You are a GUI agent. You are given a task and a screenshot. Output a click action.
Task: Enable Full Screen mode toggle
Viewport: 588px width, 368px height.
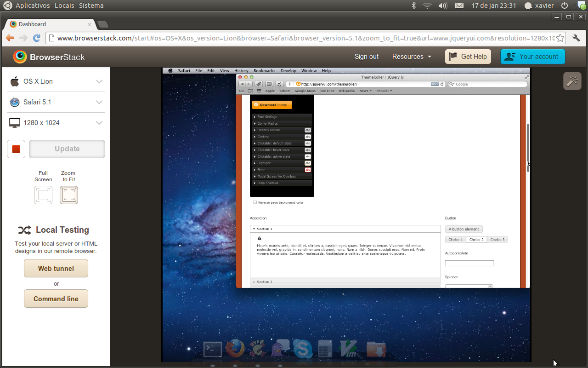(x=43, y=195)
